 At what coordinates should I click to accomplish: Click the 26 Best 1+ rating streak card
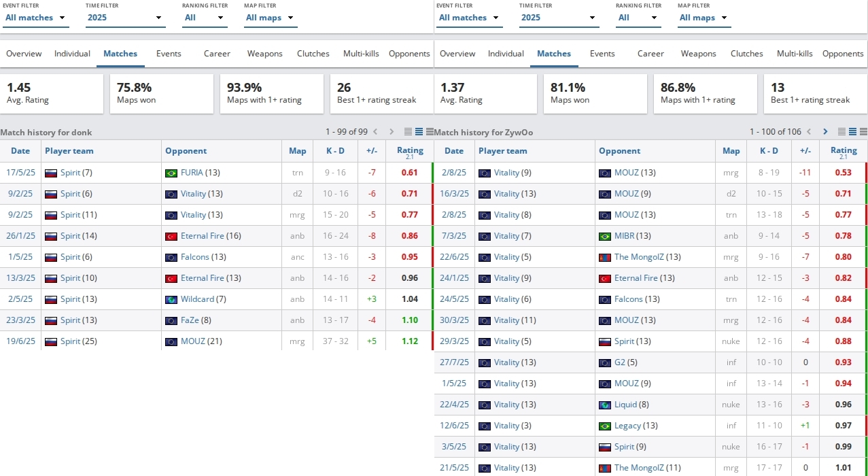point(382,94)
